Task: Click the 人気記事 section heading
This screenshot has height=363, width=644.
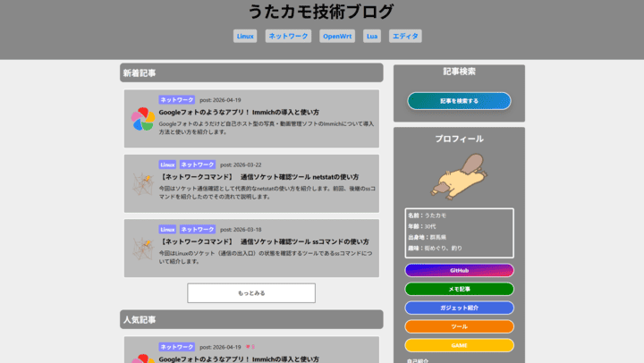Action: (x=251, y=319)
